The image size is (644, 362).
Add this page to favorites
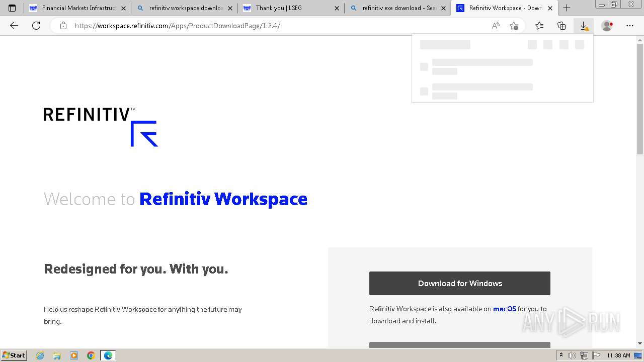(x=514, y=26)
